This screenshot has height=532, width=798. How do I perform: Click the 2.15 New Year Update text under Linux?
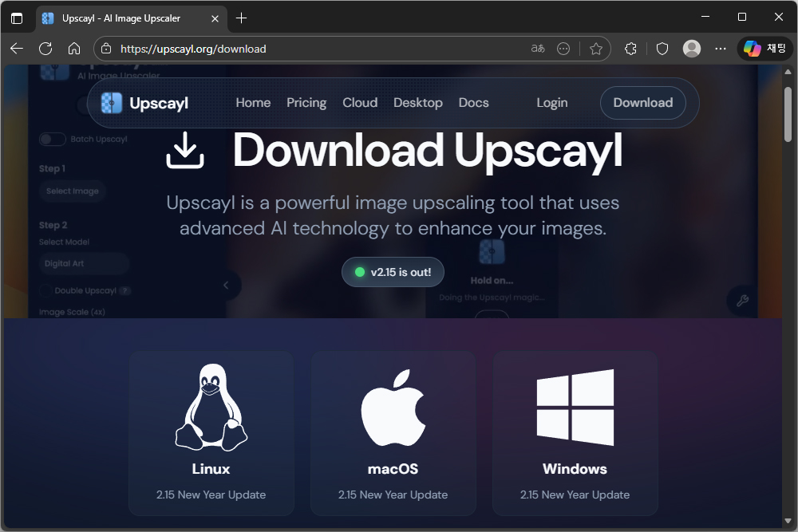click(211, 495)
